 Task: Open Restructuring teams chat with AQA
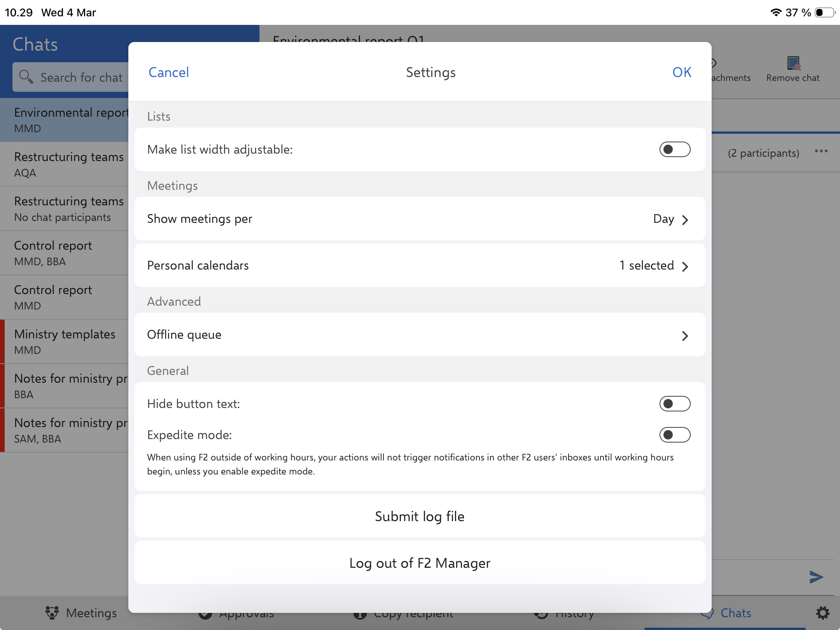(64, 164)
